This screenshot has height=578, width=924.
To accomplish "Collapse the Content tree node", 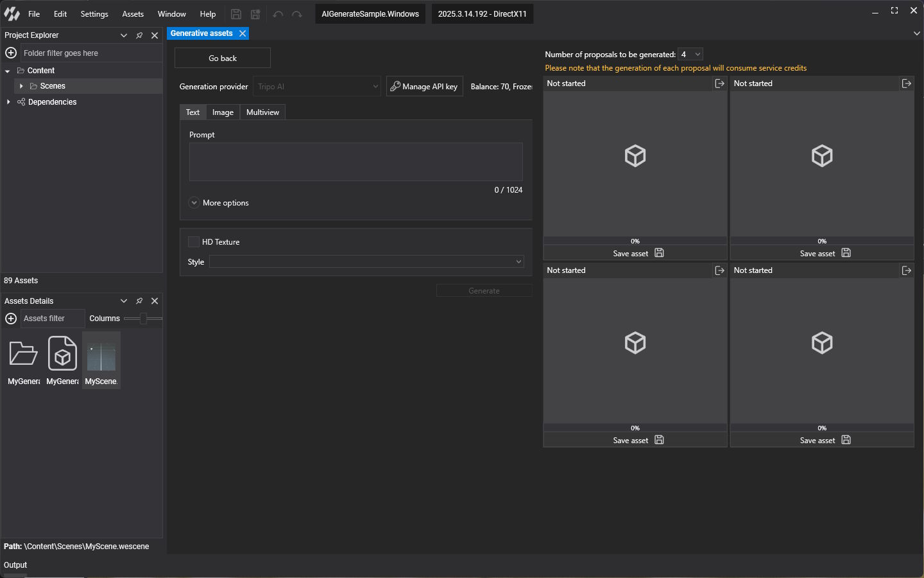I will click(8, 71).
